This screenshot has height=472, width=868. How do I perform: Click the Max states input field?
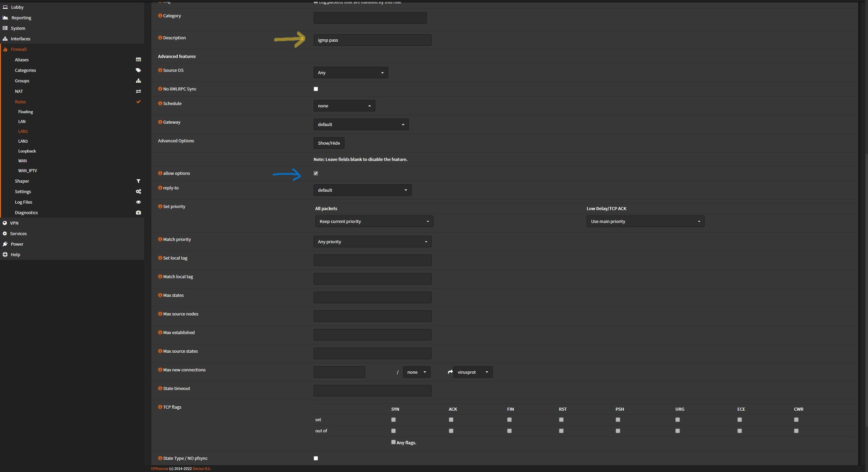tap(372, 297)
